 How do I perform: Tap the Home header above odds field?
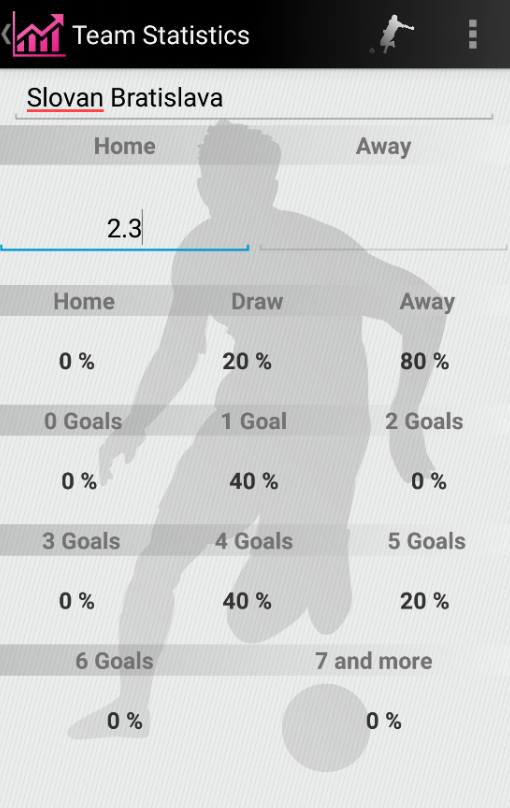click(x=125, y=146)
